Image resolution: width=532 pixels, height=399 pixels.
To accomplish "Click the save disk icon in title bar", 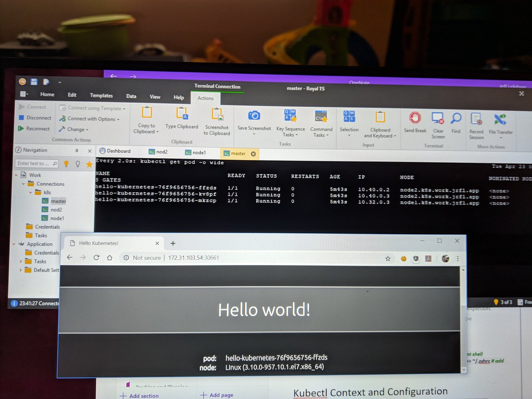I will (x=34, y=82).
